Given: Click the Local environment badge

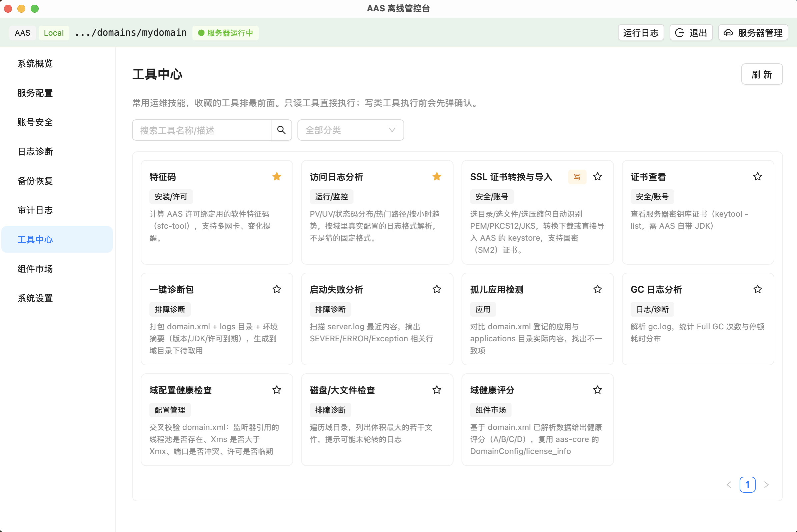Looking at the screenshot, I should point(54,33).
